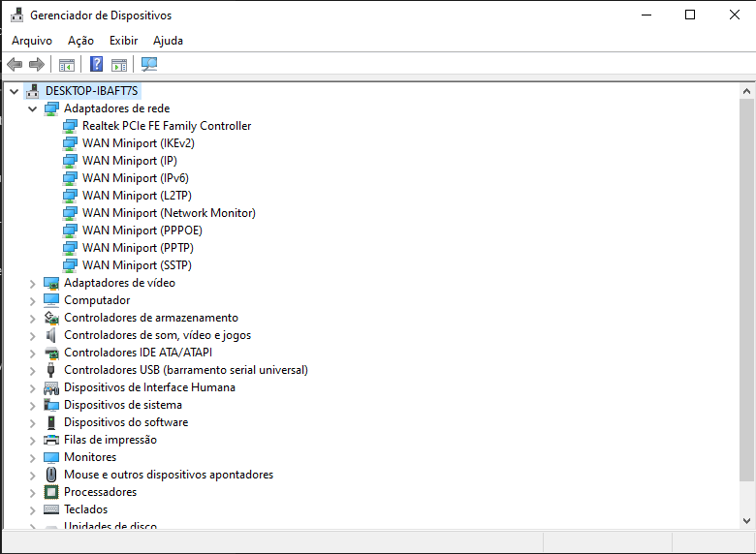Click the USB plug icon for Controladores USB

pyautogui.click(x=51, y=370)
